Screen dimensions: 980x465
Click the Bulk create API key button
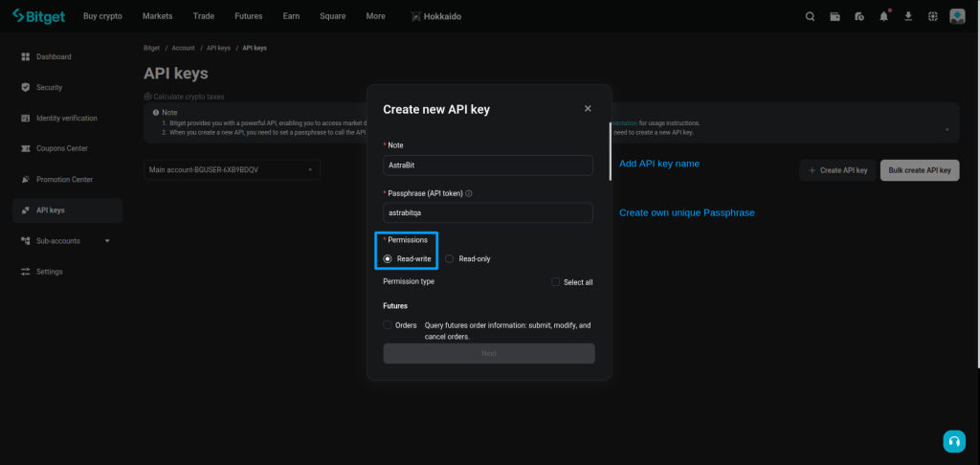919,170
